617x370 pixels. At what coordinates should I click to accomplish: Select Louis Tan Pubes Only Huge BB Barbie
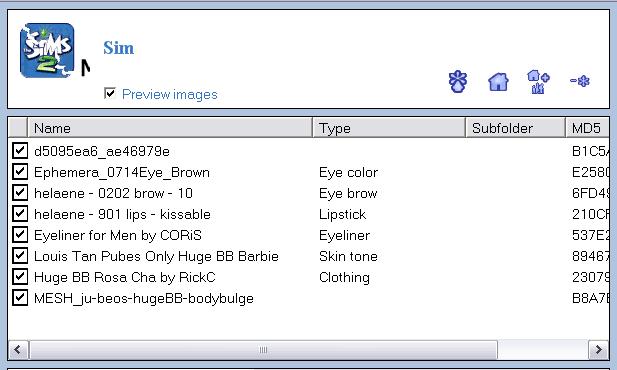pos(156,257)
